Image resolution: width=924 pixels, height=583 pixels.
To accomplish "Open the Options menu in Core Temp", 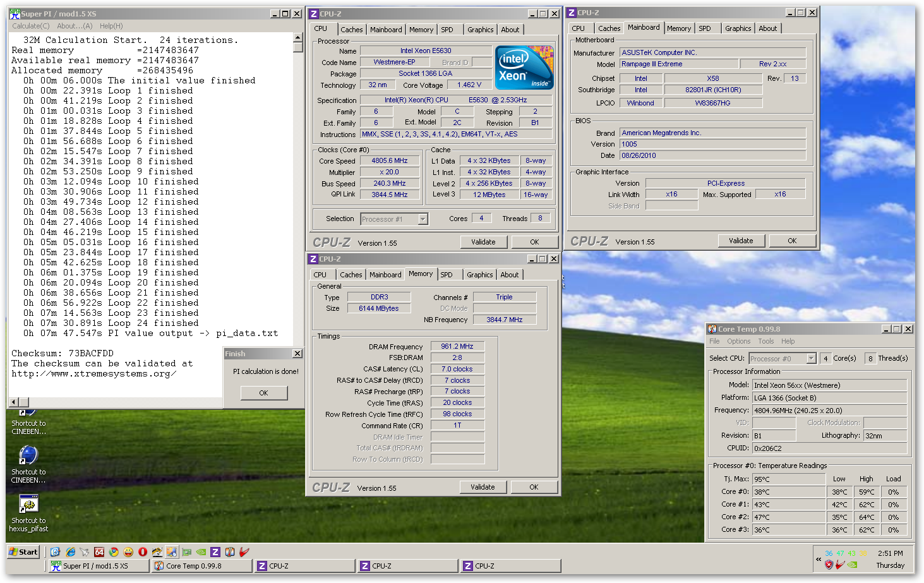I will point(738,341).
